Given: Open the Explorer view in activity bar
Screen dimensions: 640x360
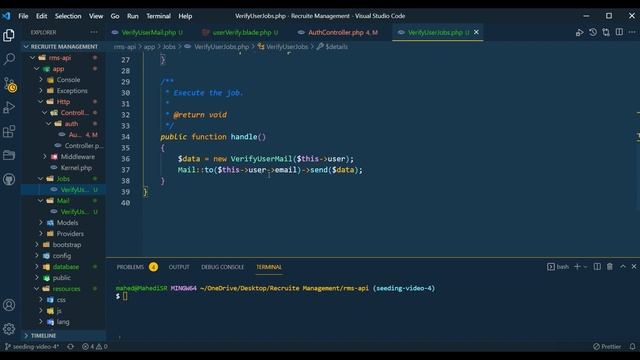Looking at the screenshot, I should click(9, 36).
